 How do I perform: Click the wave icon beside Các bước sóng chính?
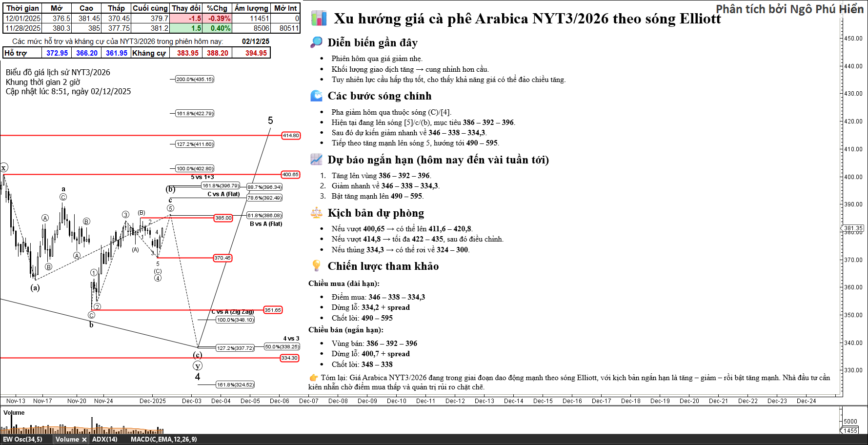(x=316, y=96)
